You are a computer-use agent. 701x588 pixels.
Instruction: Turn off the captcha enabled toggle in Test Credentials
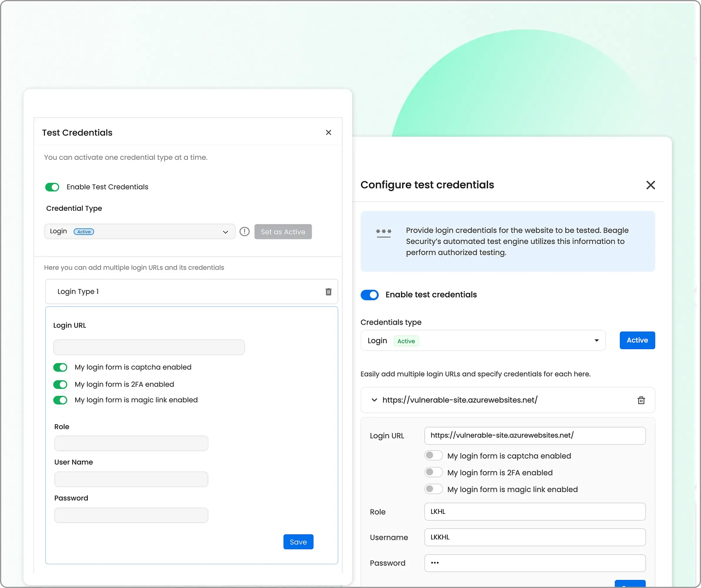pyautogui.click(x=60, y=367)
